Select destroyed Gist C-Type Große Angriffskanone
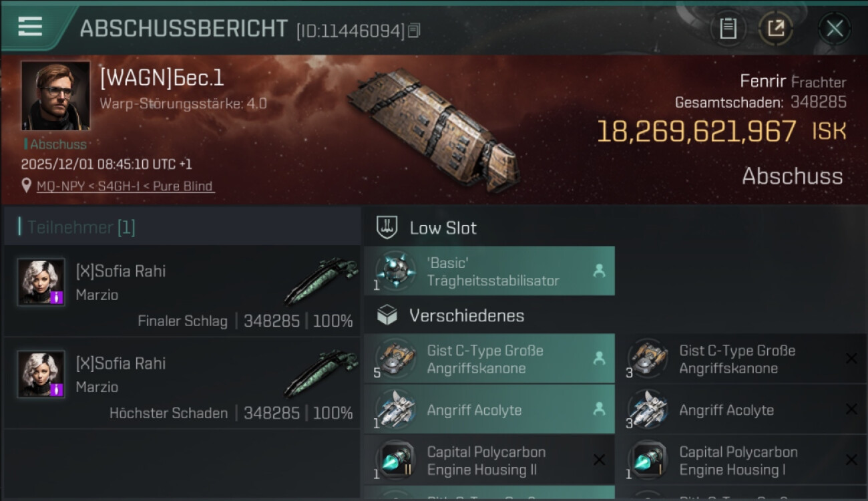This screenshot has height=501, width=868. (x=738, y=359)
